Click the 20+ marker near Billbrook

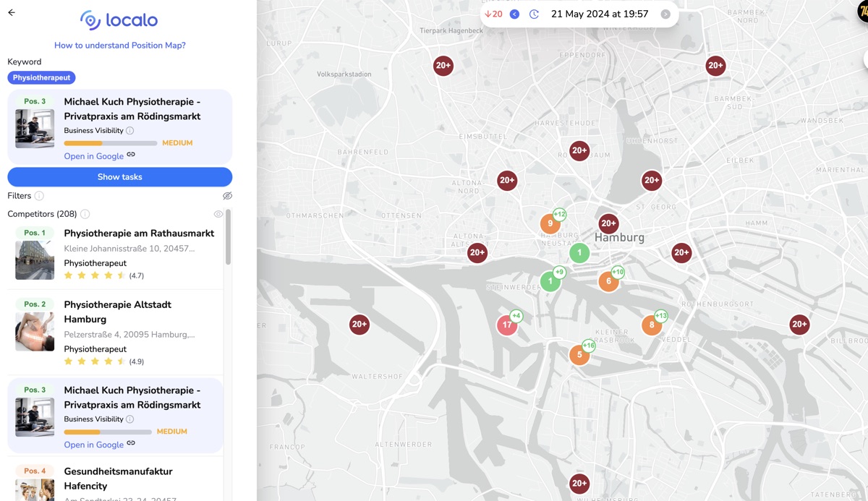click(799, 325)
